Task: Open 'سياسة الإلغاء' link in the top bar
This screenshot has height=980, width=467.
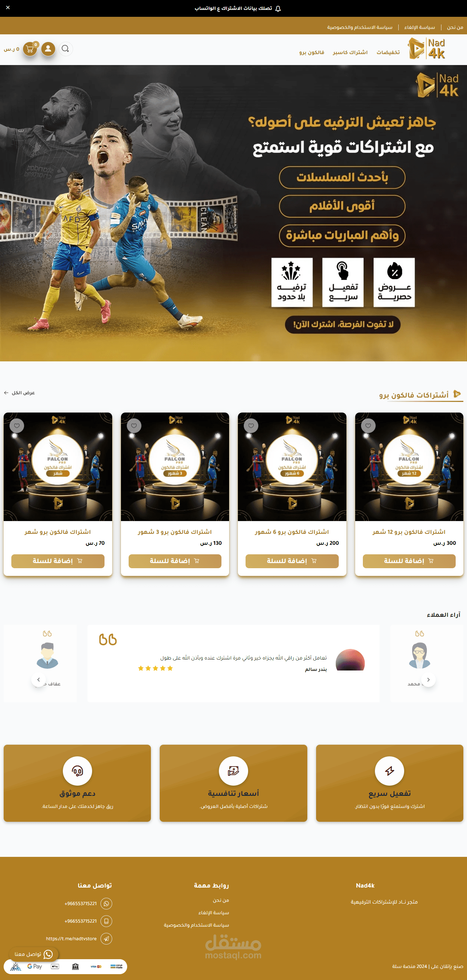Action: (419, 27)
